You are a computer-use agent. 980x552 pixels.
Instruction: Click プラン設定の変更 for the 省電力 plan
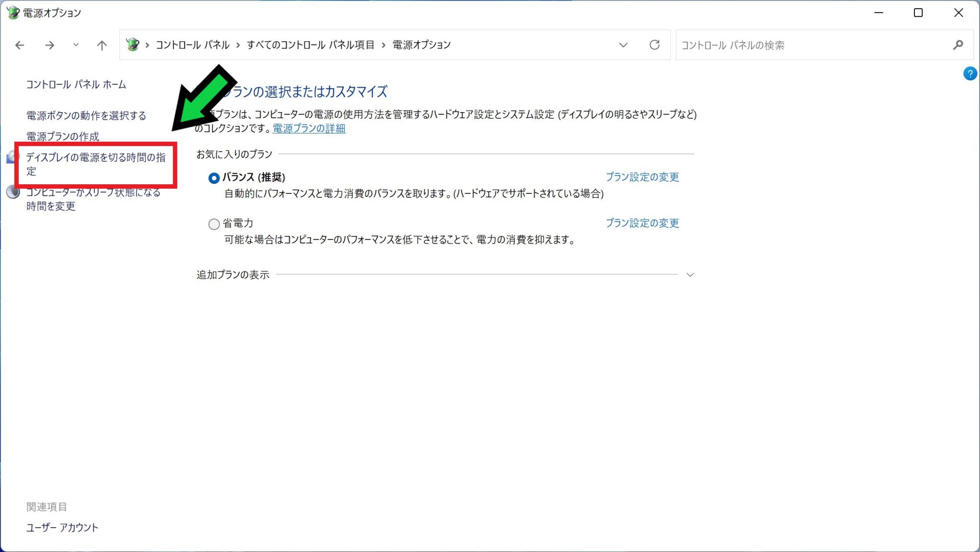(x=642, y=223)
